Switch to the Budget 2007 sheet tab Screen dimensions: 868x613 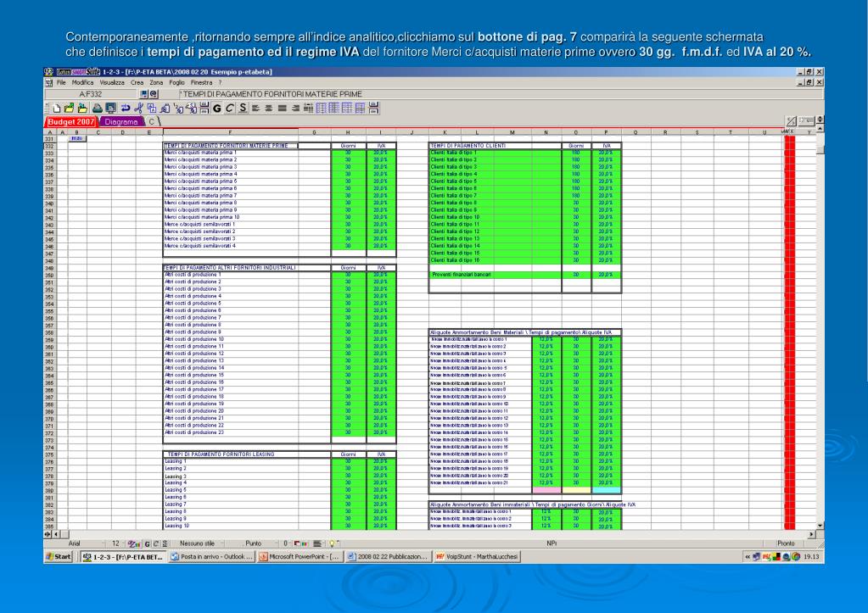click(x=71, y=122)
